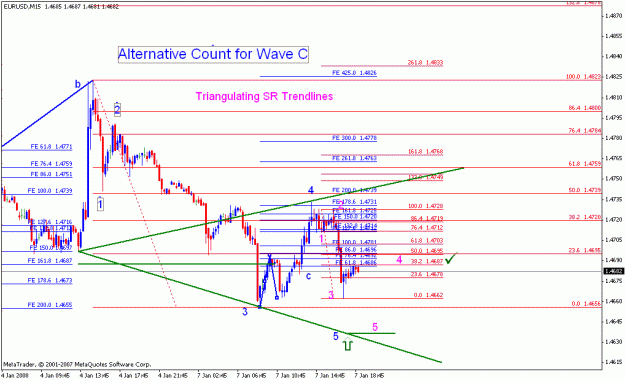Click the '7 Jan 06:45' time axis label

[x=252, y=376]
